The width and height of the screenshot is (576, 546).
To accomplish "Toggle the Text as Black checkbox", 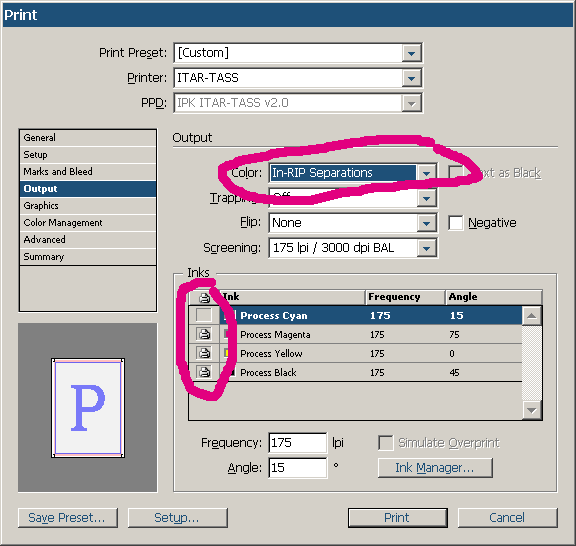I will 456,172.
